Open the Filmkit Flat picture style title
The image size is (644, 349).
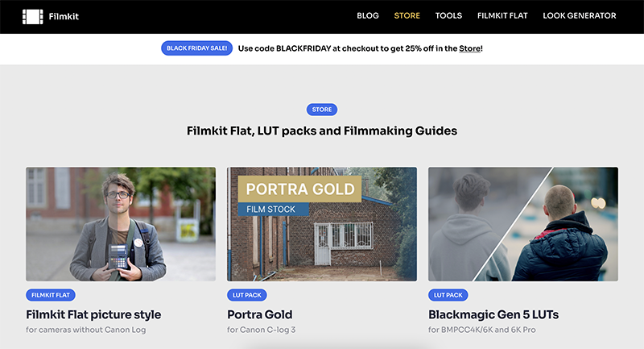pos(93,314)
